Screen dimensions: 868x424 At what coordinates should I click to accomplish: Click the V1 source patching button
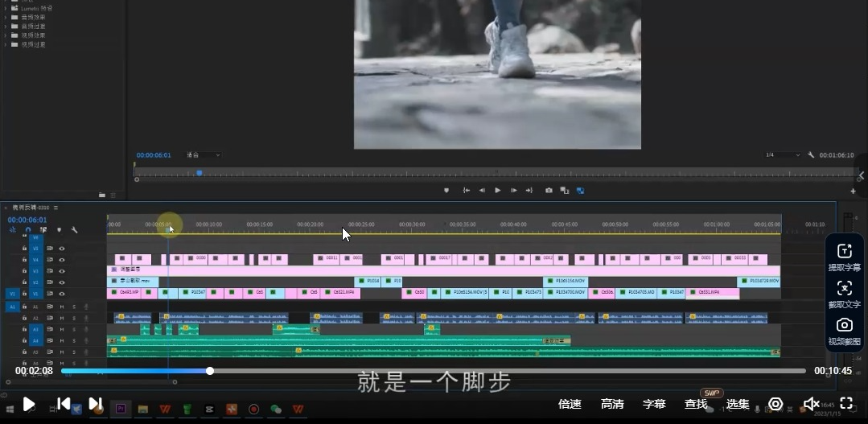12,294
